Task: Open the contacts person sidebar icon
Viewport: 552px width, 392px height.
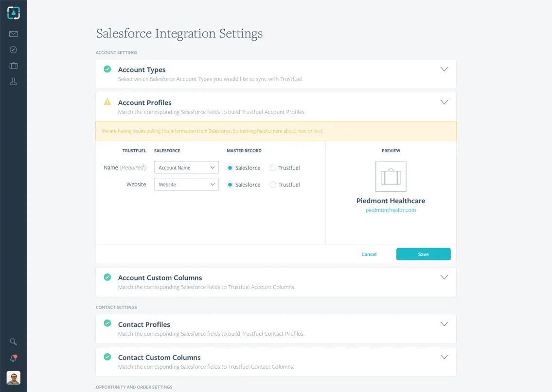Action: (13, 81)
